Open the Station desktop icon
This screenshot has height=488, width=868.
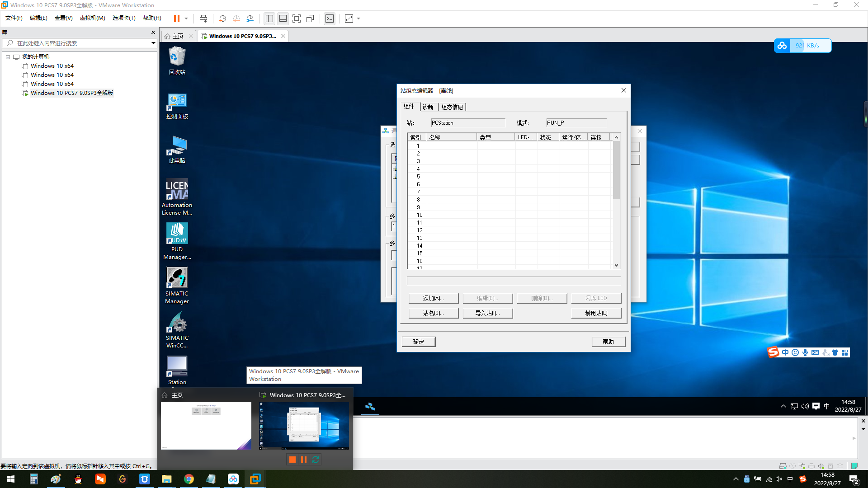coord(177,371)
